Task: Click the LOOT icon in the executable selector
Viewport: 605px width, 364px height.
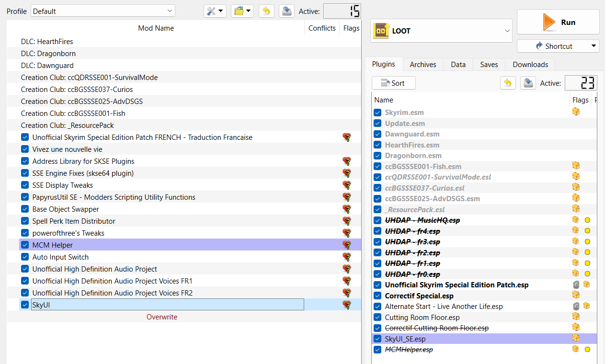Action: click(x=381, y=31)
